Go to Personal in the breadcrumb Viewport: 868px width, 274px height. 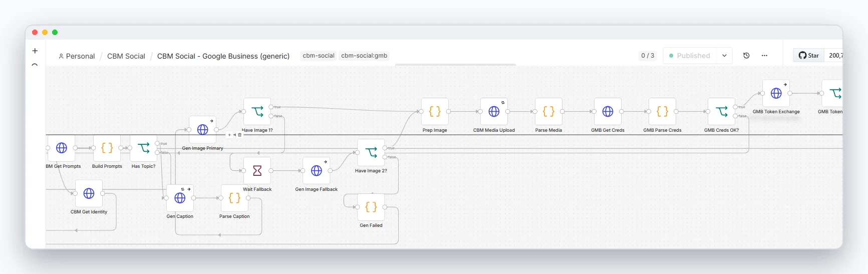pyautogui.click(x=77, y=56)
